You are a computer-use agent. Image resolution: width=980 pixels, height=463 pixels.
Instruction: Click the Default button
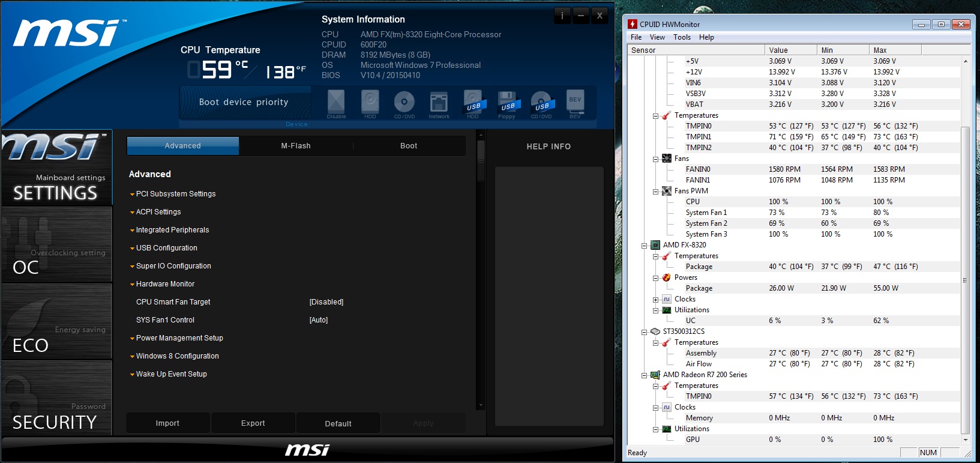pyautogui.click(x=338, y=423)
